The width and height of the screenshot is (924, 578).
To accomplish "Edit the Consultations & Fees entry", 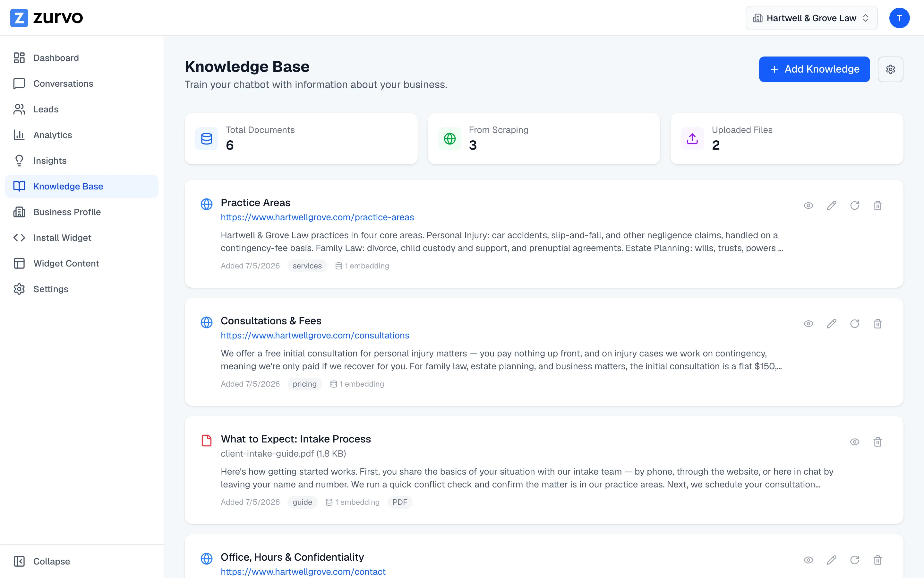I will point(832,324).
